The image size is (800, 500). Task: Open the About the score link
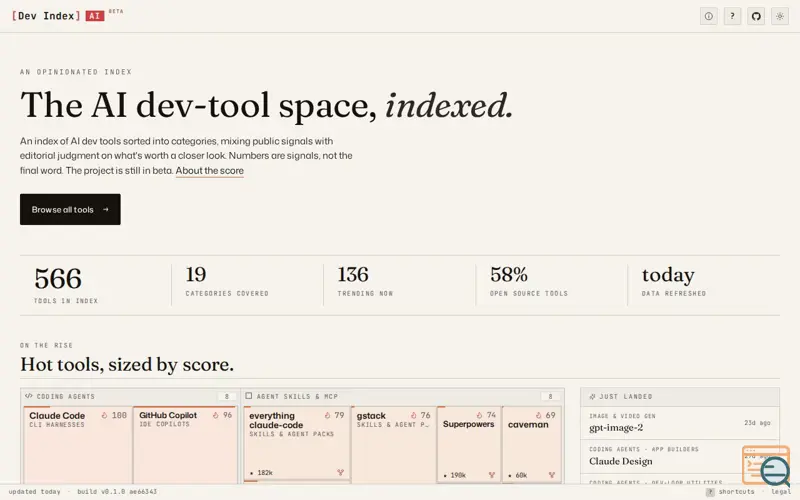click(210, 170)
